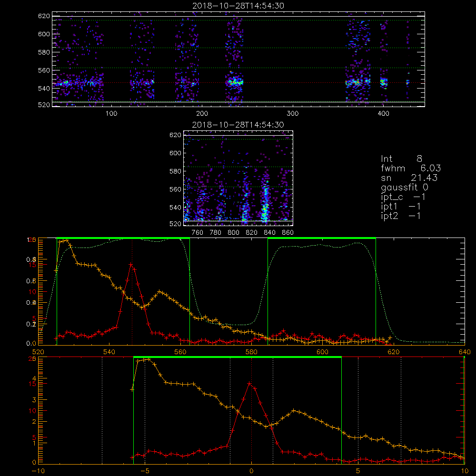Click x-axis label 200 on top spectrogram
Screen dimensions: 476x476
pyautogui.click(x=202, y=114)
